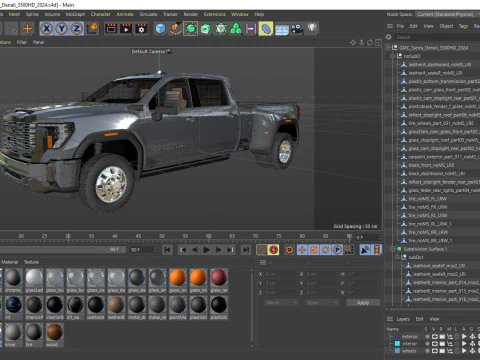The width and height of the screenshot is (480, 360).
Task: Collapse the noSubD null group
Action: (x=393, y=56)
